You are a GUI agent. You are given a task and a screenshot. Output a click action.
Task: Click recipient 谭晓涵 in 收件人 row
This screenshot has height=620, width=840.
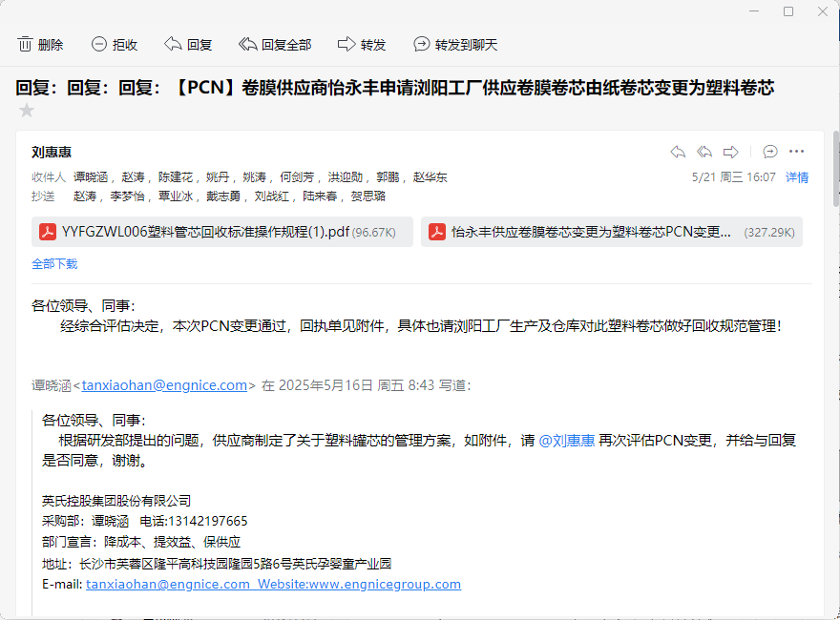point(91,177)
